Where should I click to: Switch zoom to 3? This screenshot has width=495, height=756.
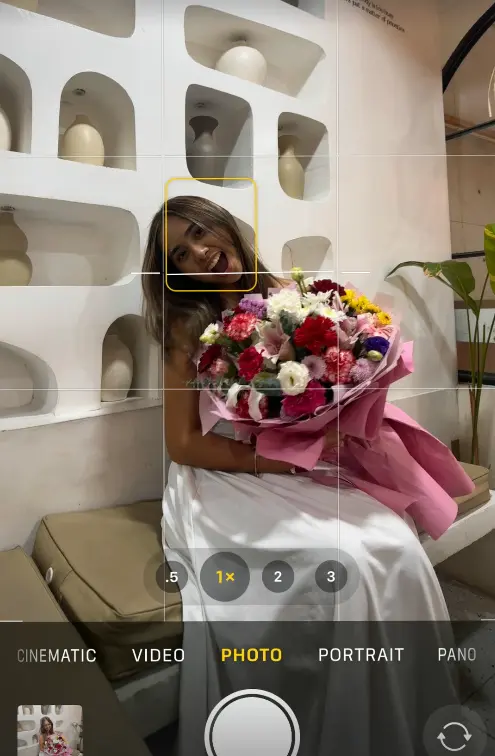point(331,577)
